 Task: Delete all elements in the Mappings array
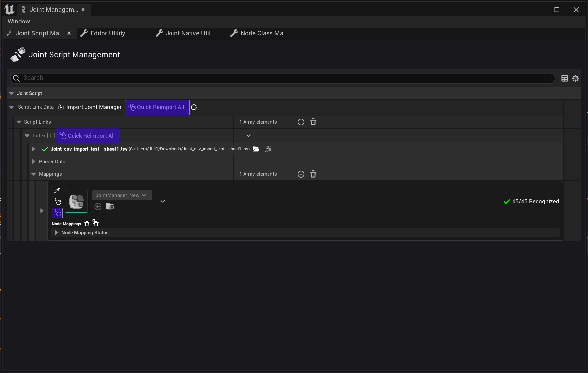tap(313, 174)
